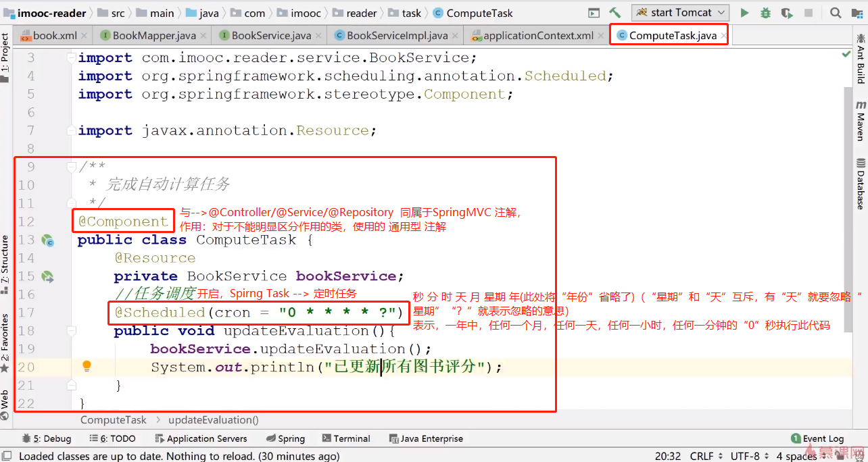
Task: Open Search Everywhere magnifier icon
Action: 836,13
